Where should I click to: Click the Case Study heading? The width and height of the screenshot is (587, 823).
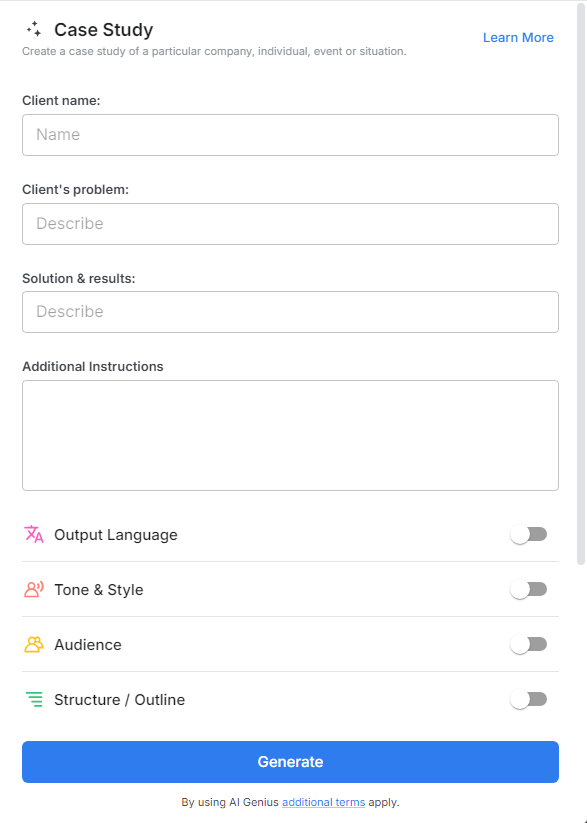[x=105, y=30]
